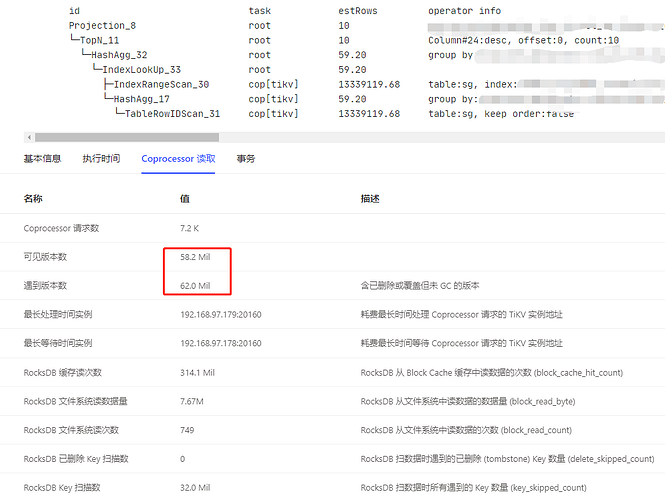
Task: Select the IndexLookUp_33 plan node
Action: pyautogui.click(x=142, y=70)
